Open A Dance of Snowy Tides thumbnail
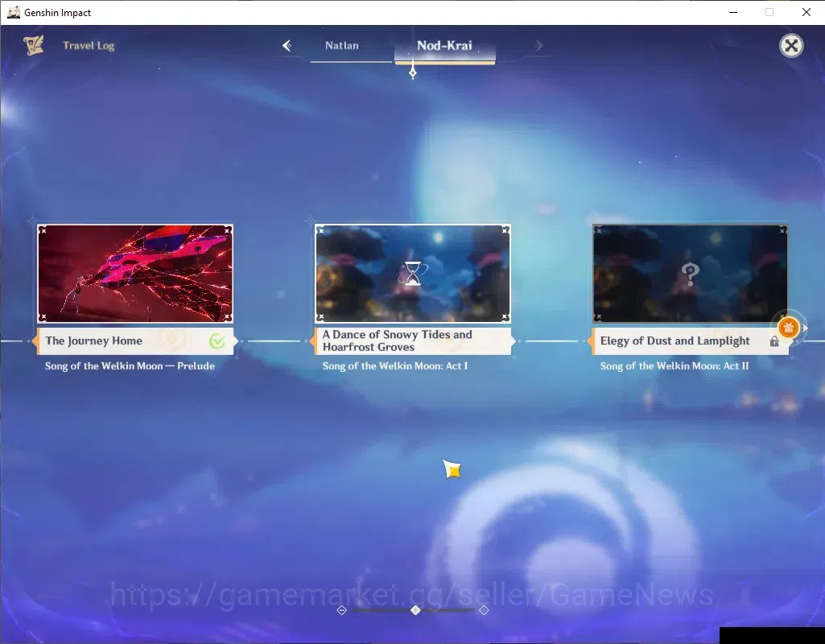 (x=412, y=273)
